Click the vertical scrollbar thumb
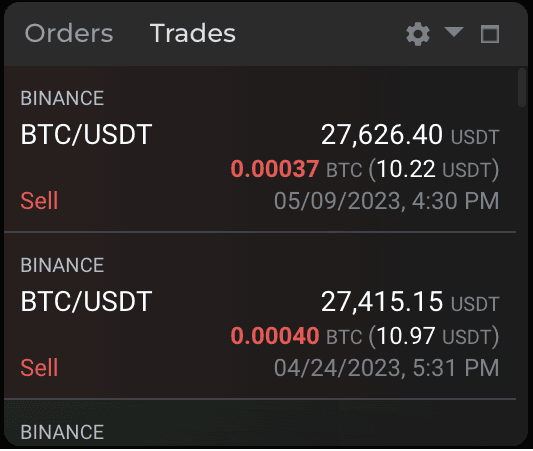The width and height of the screenshot is (533, 451). (522, 88)
